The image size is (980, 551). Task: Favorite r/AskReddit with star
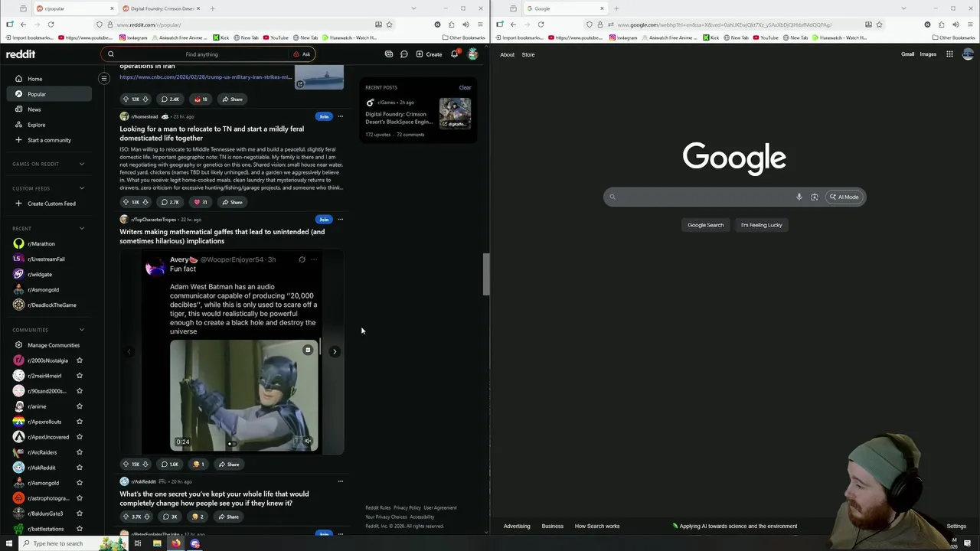point(80,468)
